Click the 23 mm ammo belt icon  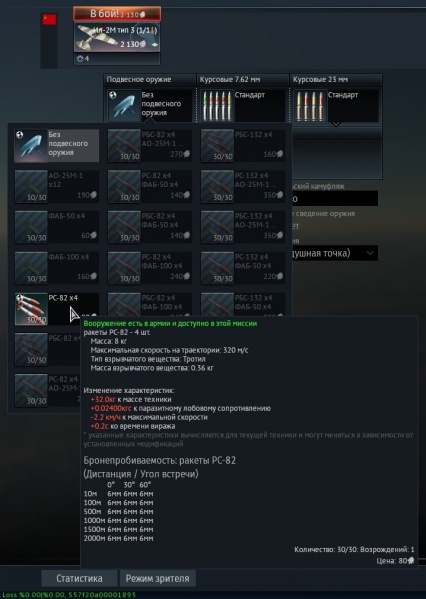pyautogui.click(x=310, y=105)
